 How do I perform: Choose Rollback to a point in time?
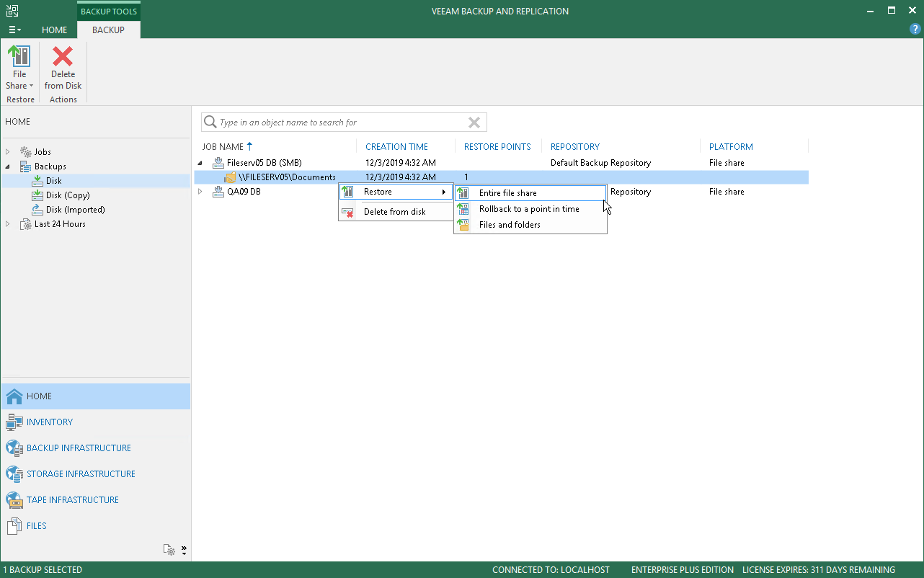pyautogui.click(x=530, y=209)
